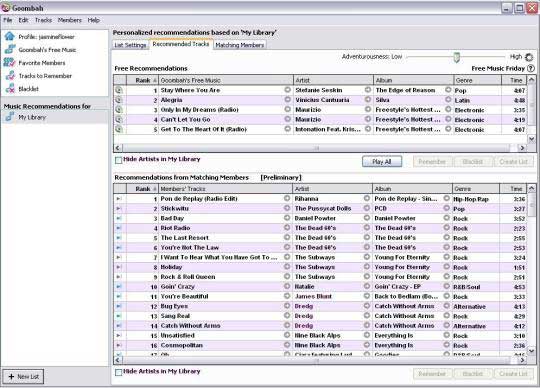Click upper Blacklist button
The image size is (540, 388).
(473, 161)
